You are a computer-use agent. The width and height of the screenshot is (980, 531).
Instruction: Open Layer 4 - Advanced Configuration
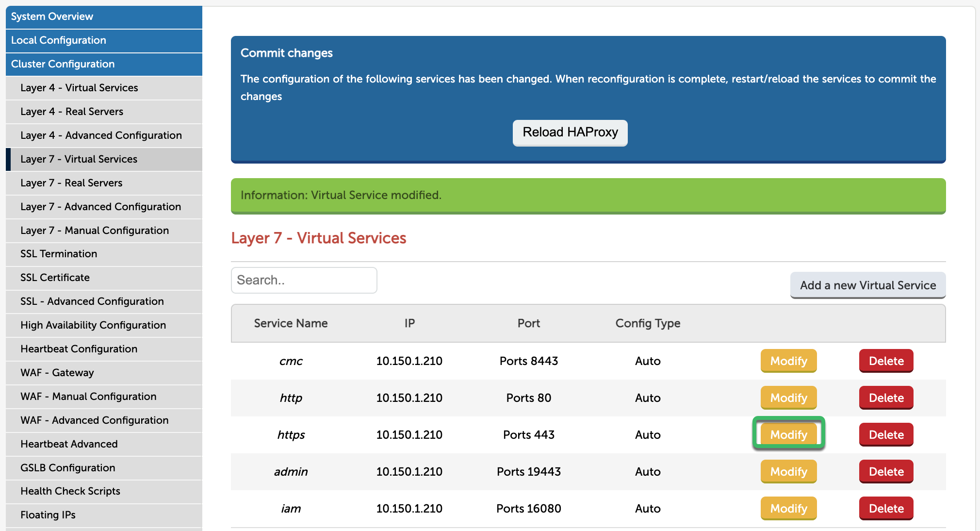pos(104,135)
